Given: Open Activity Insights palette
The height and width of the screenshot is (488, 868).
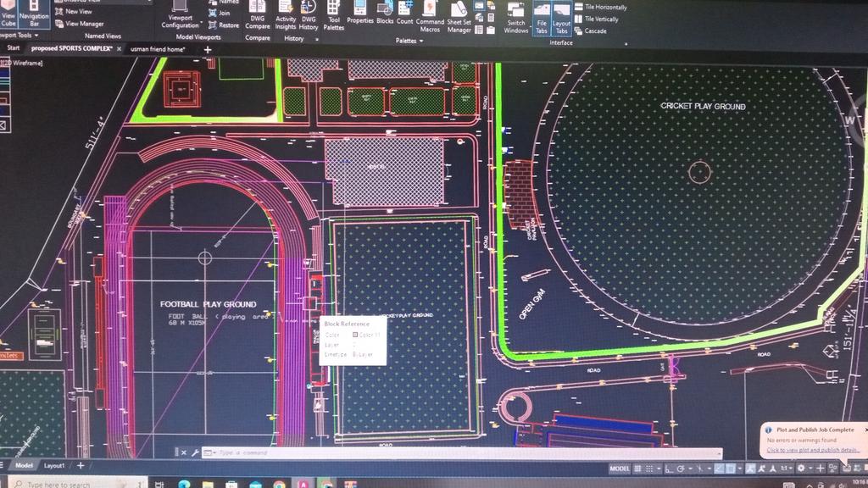Looking at the screenshot, I should pos(286,15).
